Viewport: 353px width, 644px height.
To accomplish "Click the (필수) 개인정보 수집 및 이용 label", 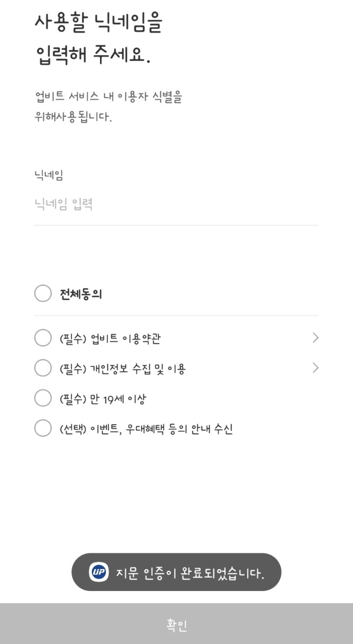I will (x=122, y=369).
